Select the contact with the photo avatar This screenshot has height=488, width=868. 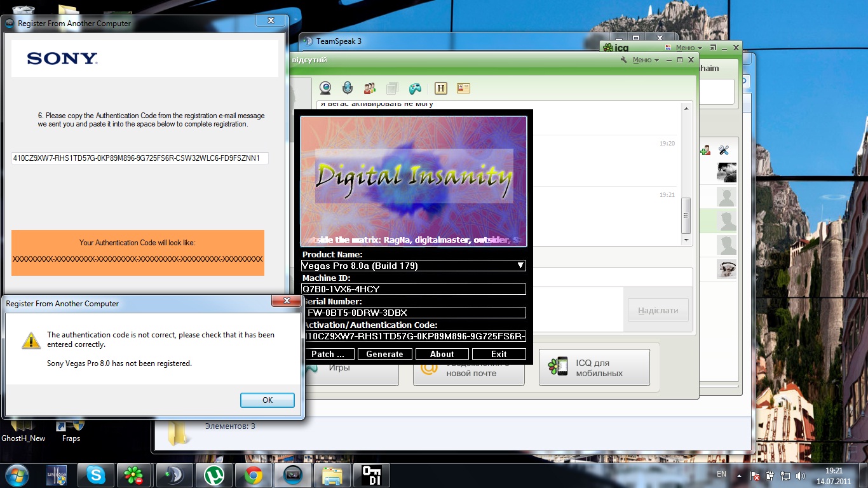726,172
